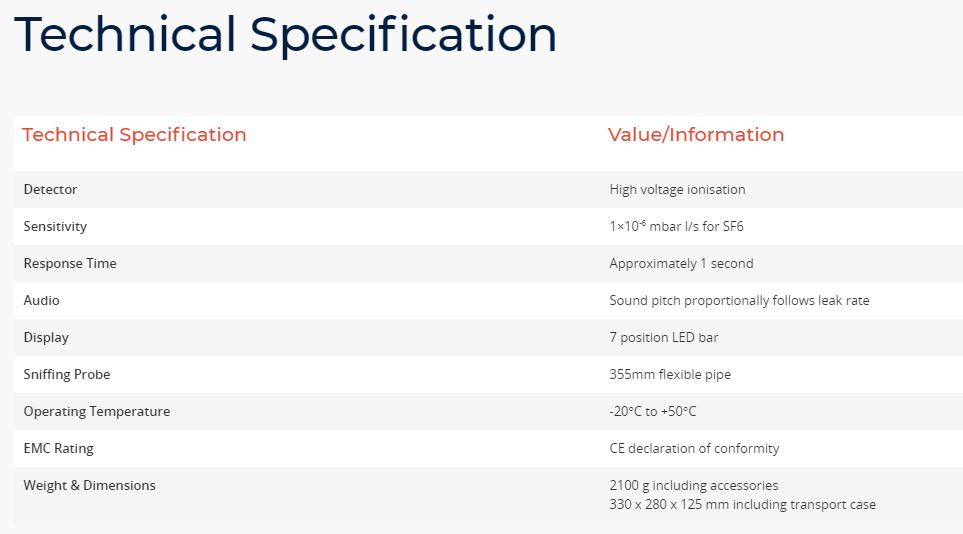Select the Operating Temperature label

[97, 412]
